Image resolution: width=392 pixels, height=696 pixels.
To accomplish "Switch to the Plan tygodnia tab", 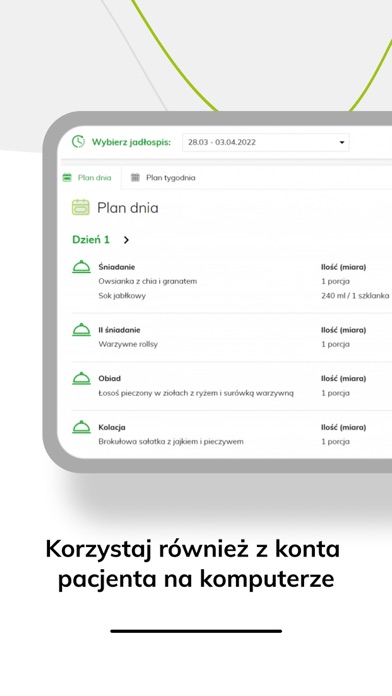I will 163,178.
